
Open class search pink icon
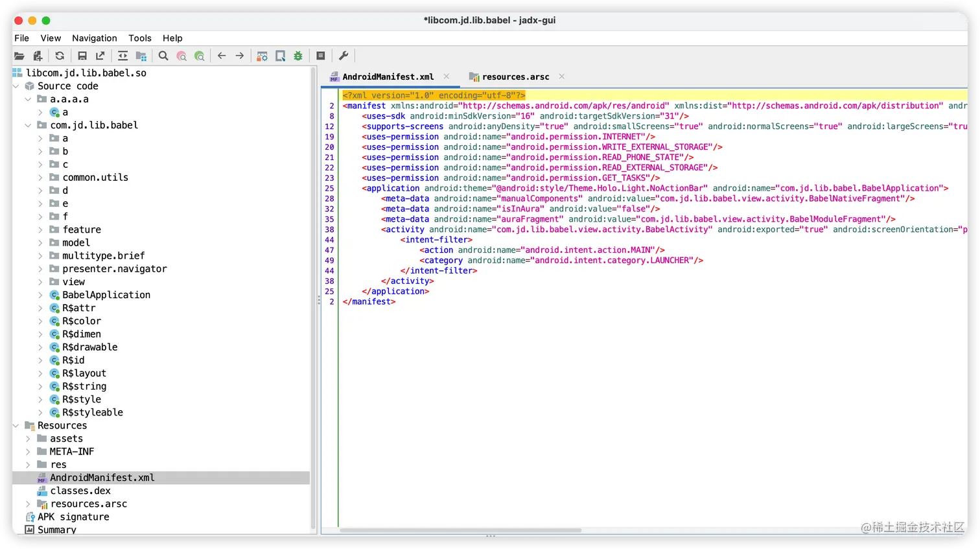coord(181,56)
